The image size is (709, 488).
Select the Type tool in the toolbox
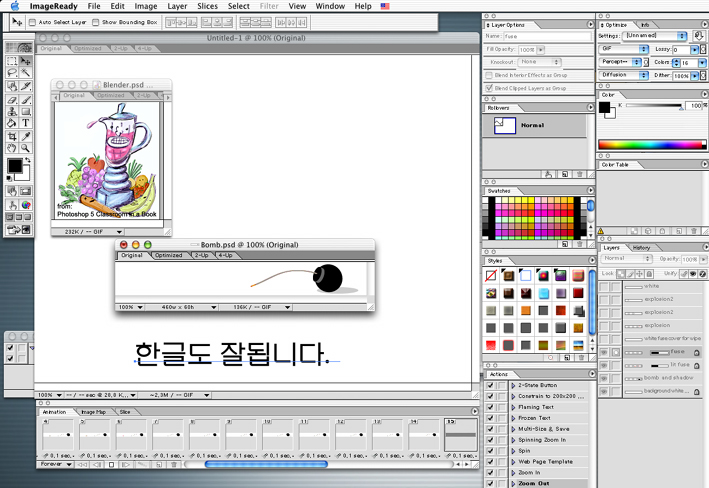(25, 124)
